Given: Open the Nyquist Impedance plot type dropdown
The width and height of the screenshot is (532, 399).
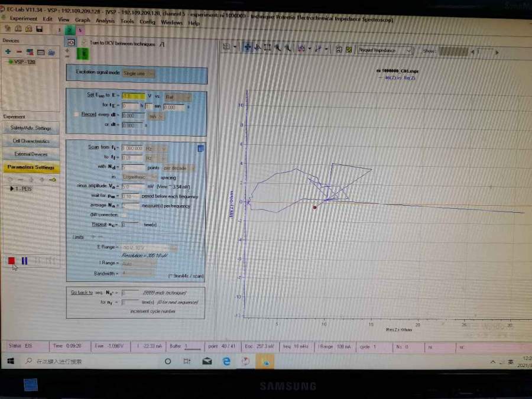Looking at the screenshot, I should 385,51.
